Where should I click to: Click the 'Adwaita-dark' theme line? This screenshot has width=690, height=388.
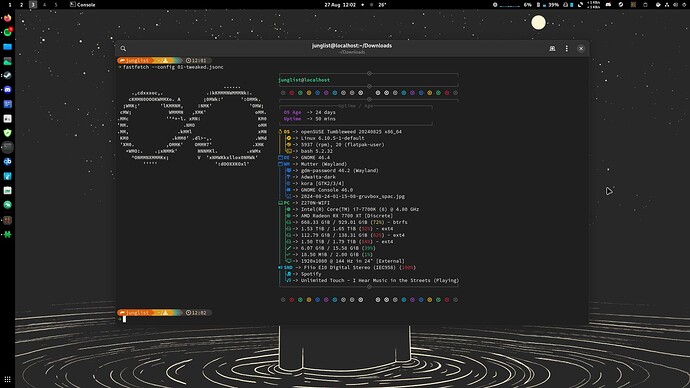coord(311,177)
